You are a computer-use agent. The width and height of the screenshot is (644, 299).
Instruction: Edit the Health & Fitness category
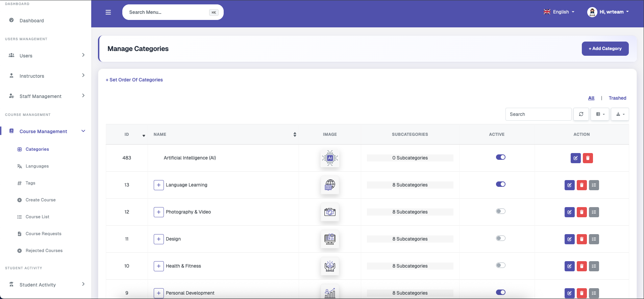tap(569, 266)
